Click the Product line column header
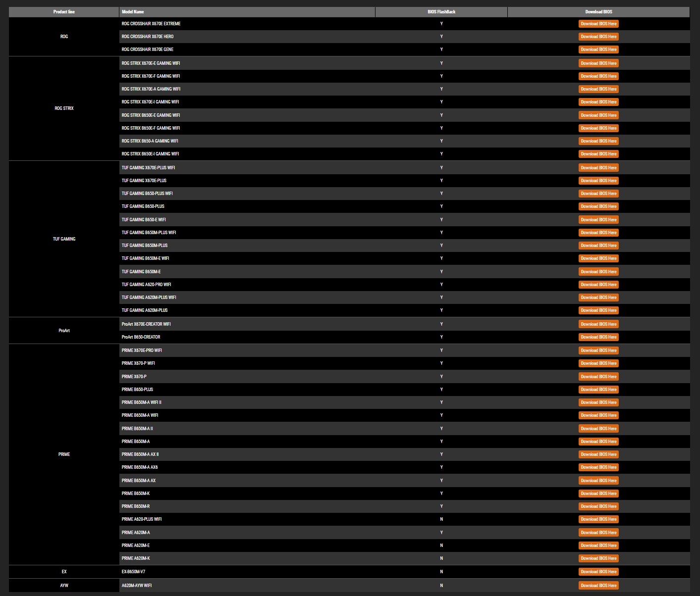The image size is (700, 596). click(x=64, y=12)
